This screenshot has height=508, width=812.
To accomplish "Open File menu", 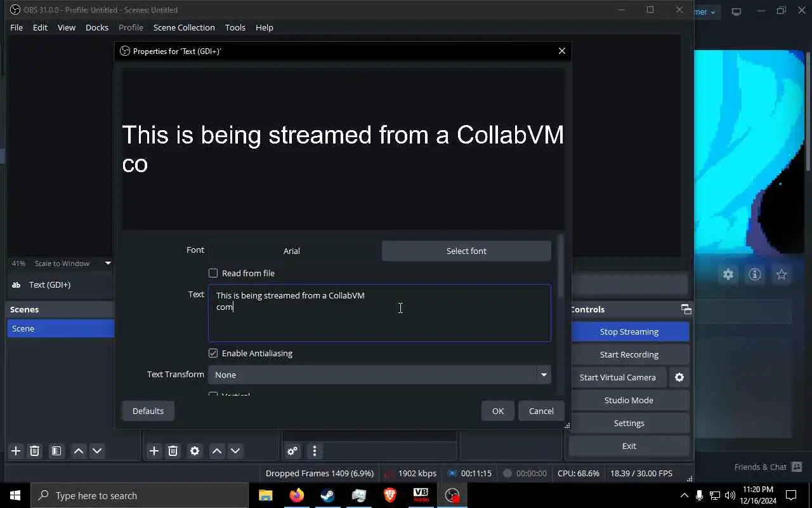I will click(16, 27).
